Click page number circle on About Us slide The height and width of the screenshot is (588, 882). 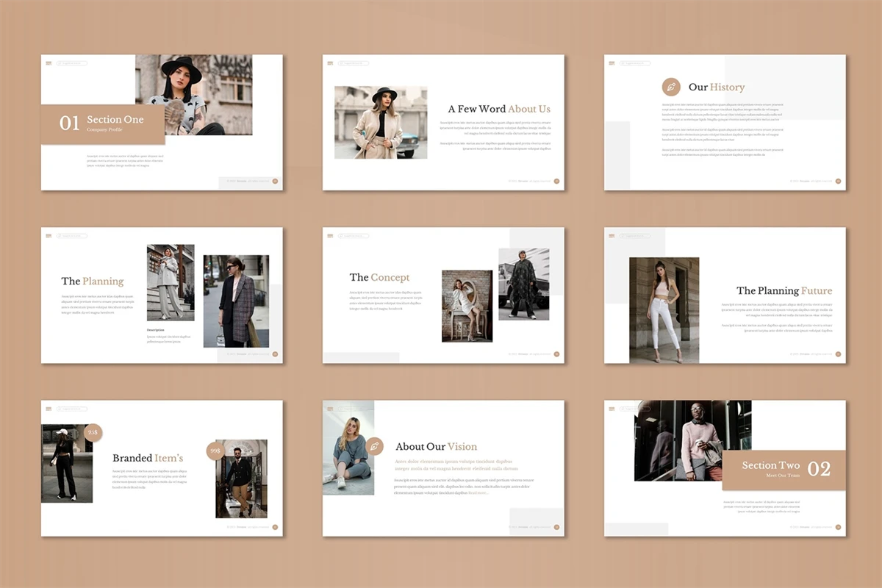556,181
